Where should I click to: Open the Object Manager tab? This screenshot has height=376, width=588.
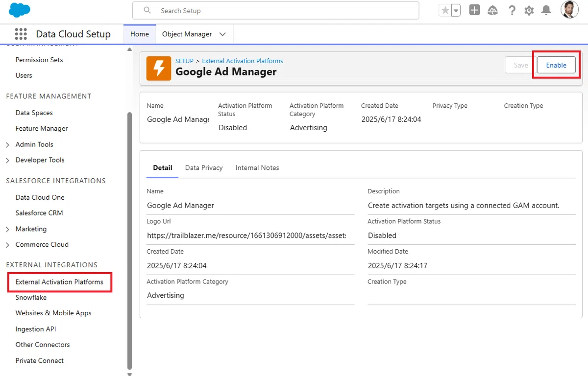coord(187,34)
